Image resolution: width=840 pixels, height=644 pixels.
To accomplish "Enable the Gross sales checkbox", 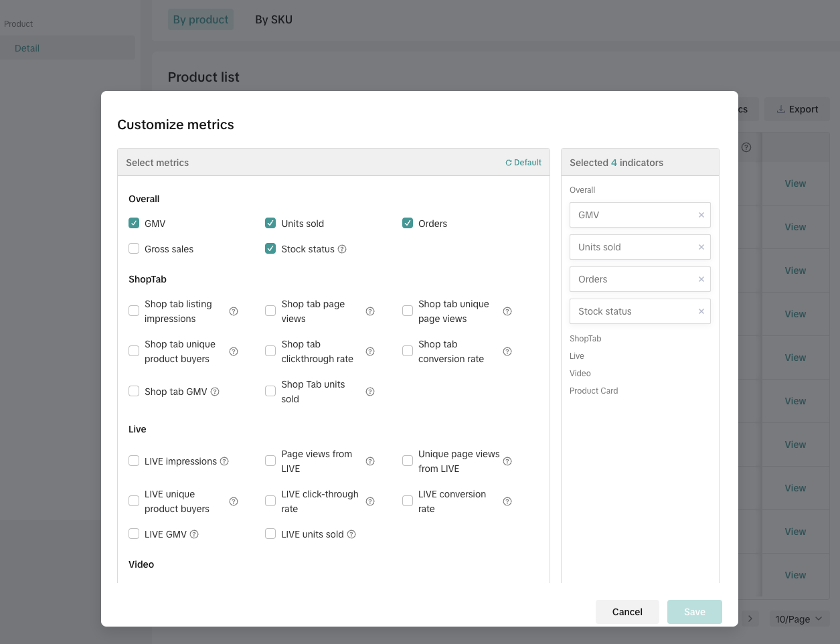I will tap(134, 249).
